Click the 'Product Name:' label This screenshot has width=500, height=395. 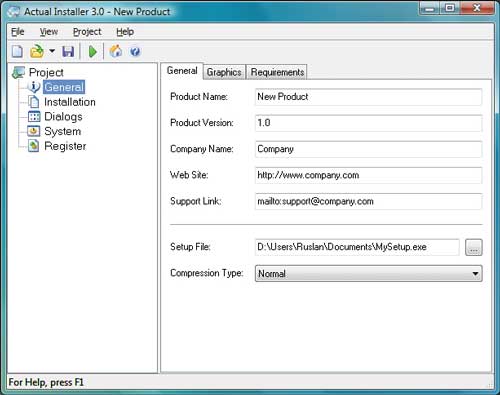click(x=199, y=96)
